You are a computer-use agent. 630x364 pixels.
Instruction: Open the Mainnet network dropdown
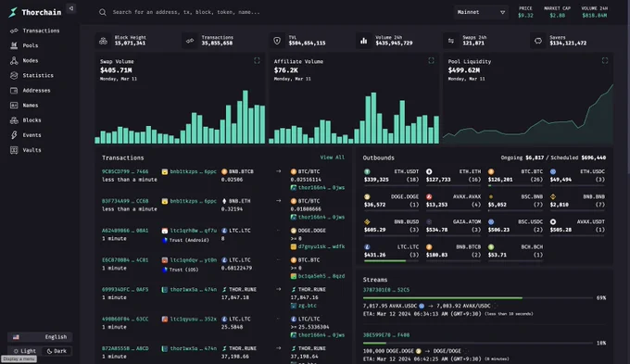tap(481, 12)
